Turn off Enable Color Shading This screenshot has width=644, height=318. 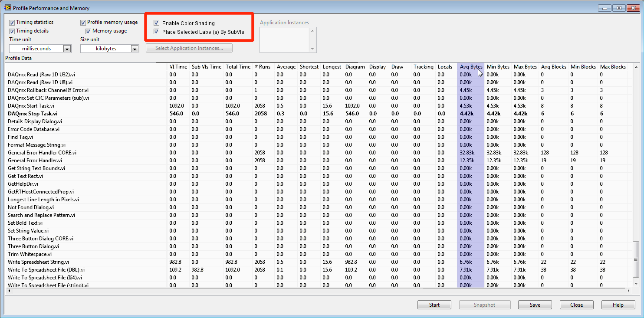click(157, 23)
